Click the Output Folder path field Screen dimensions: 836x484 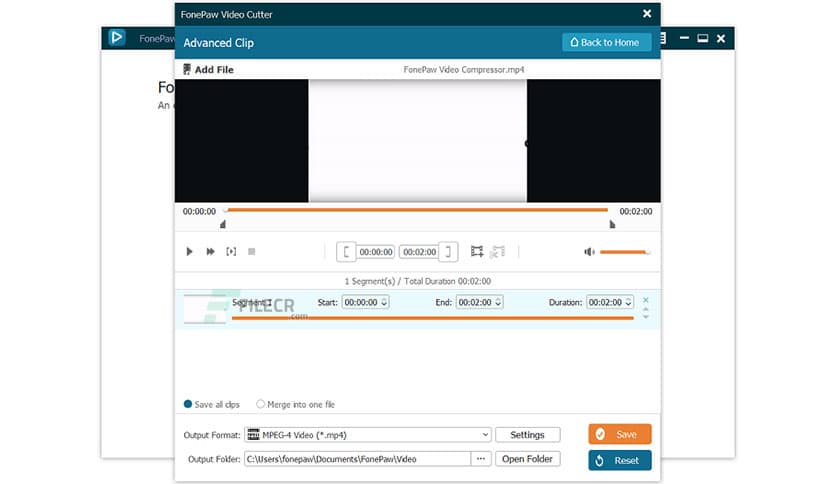(x=357, y=459)
